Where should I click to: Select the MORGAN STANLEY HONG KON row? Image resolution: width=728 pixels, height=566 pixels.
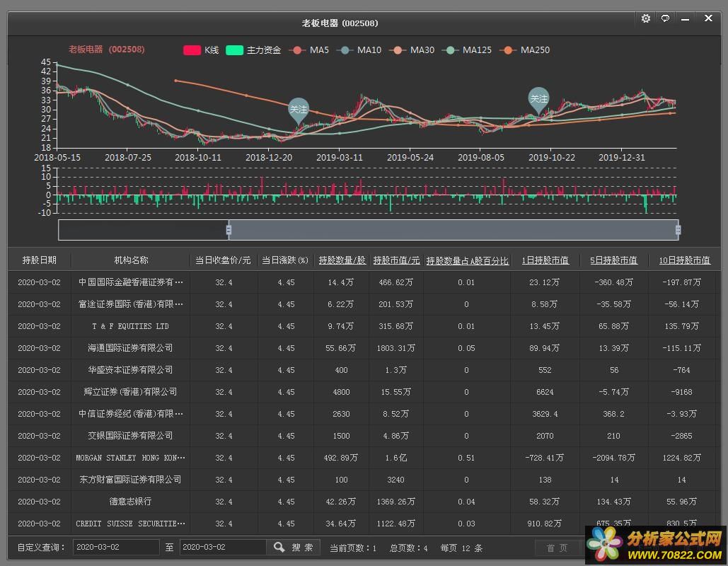point(362,458)
